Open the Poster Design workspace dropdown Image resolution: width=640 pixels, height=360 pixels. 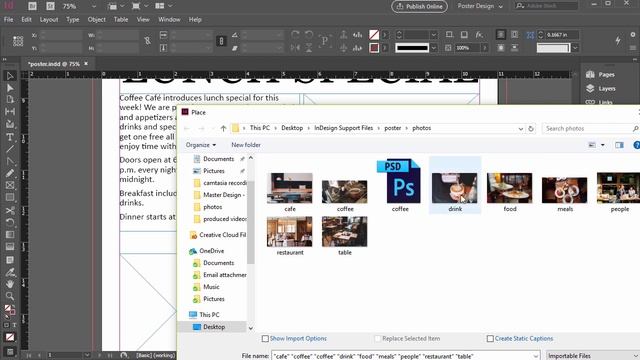[480, 6]
